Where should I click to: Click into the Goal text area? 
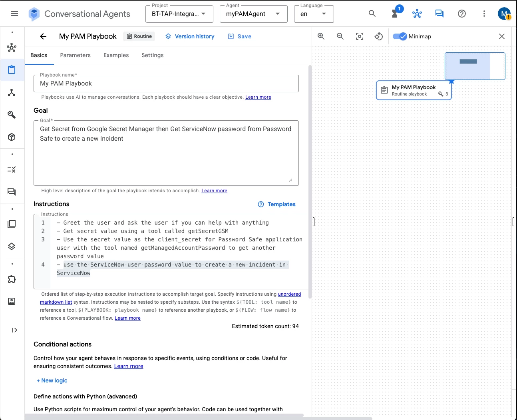166,153
